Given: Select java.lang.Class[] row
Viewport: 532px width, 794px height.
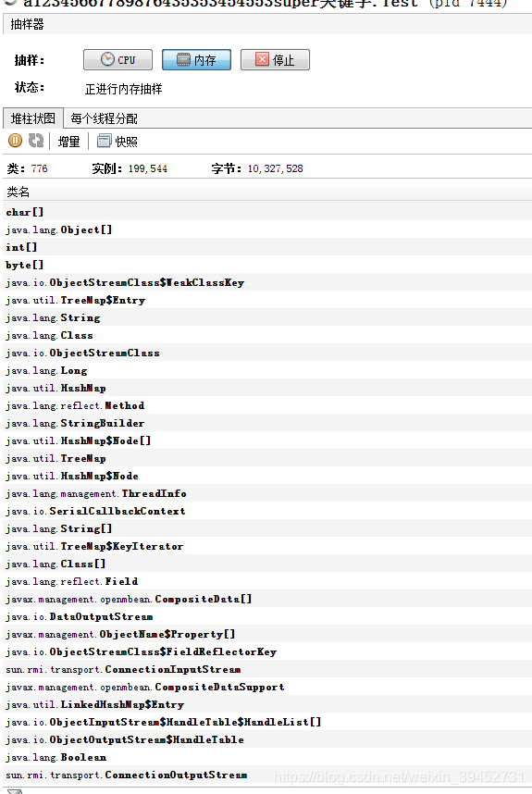Looking at the screenshot, I should (x=267, y=564).
